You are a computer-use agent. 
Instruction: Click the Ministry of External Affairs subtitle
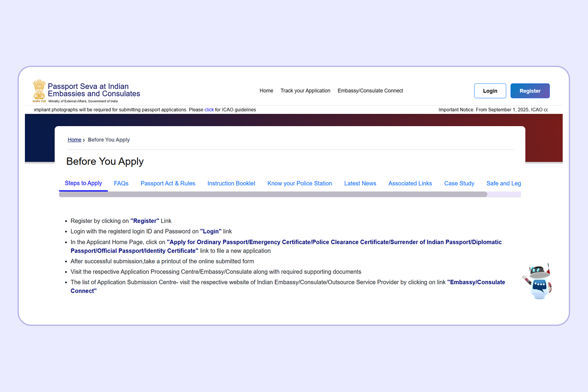(x=83, y=101)
